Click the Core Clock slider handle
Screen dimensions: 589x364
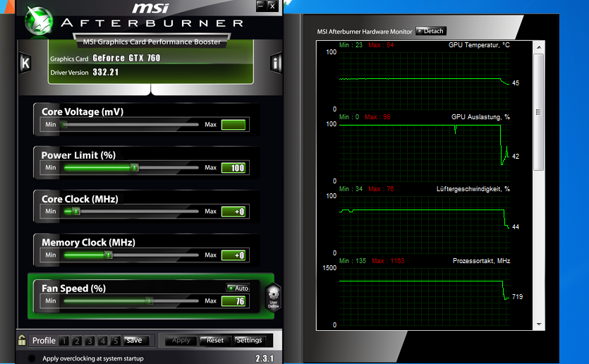coord(75,211)
